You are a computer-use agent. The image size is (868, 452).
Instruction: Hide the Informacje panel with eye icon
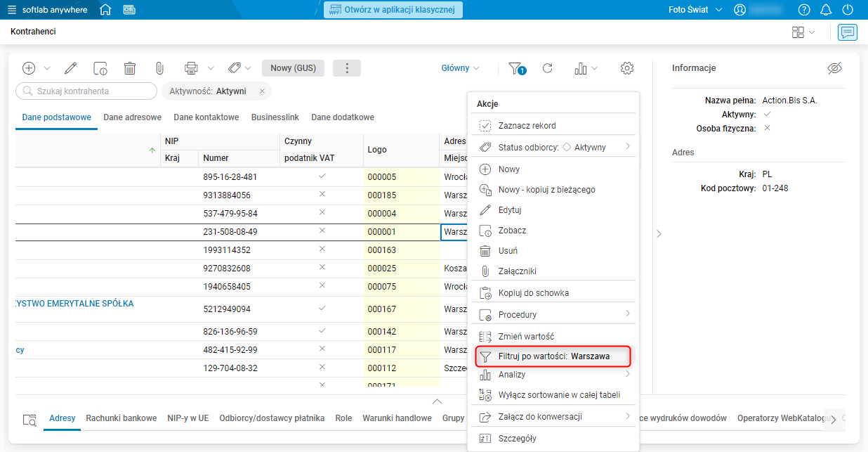[834, 68]
